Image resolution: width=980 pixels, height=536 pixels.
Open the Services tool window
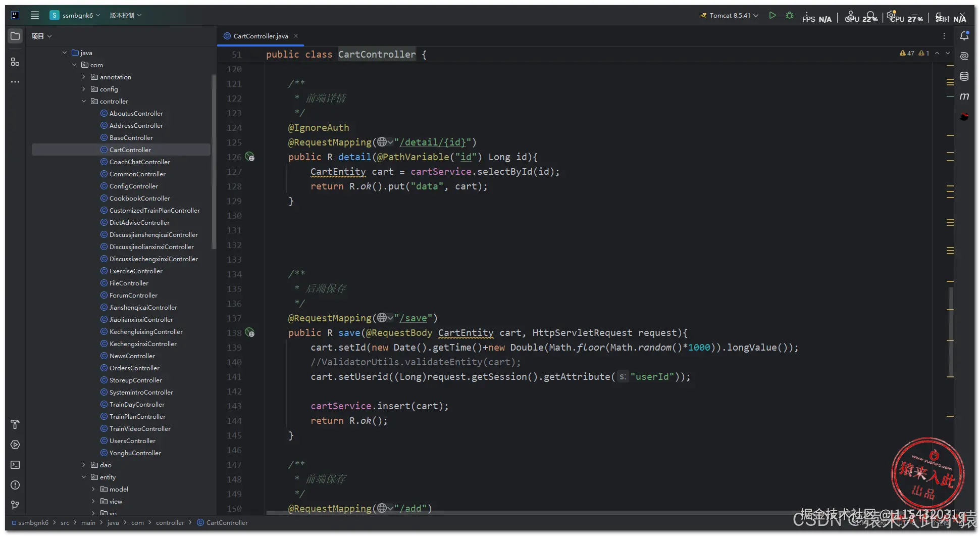click(x=15, y=445)
